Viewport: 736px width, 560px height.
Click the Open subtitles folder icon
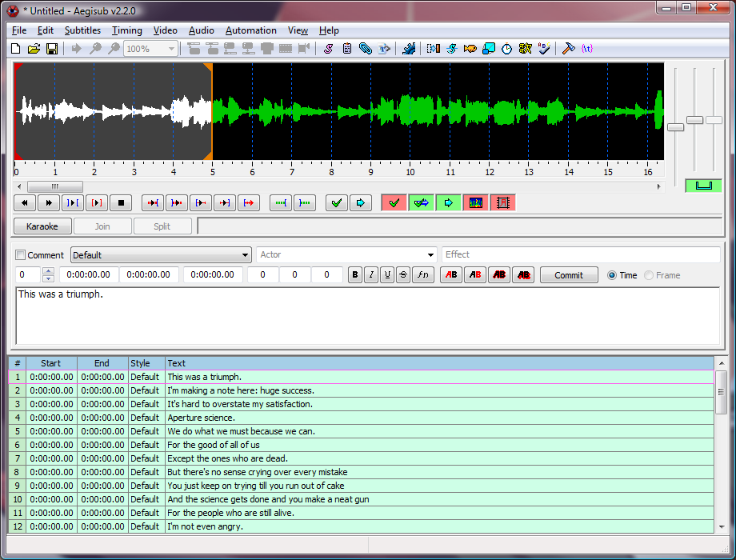[x=34, y=49]
